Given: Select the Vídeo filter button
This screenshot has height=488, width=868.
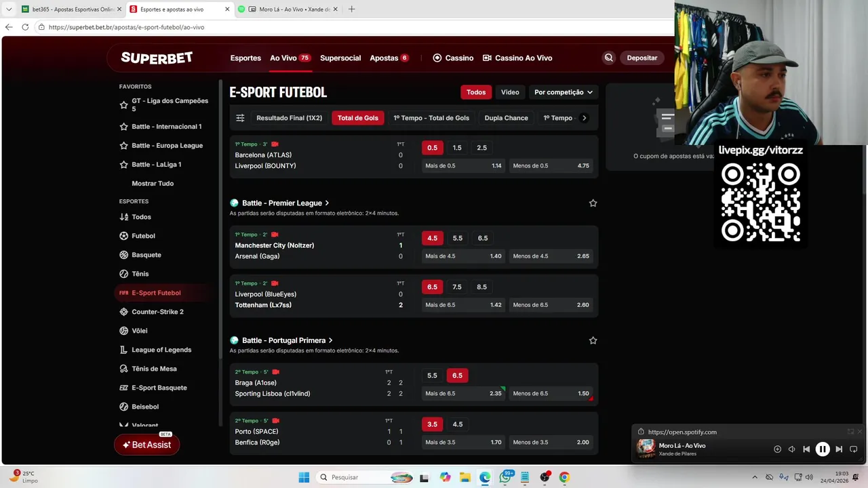Looking at the screenshot, I should 510,92.
